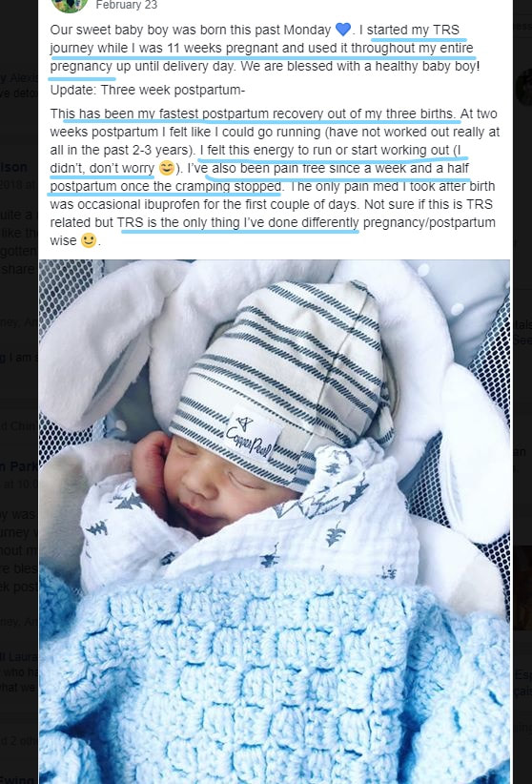Click the dimmed avatar at right edge
This screenshot has width=532, height=784.
(x=523, y=88)
